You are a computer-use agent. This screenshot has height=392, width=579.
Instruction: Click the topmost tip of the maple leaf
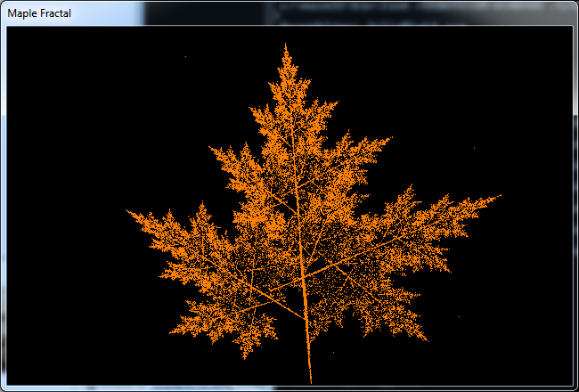[x=286, y=45]
